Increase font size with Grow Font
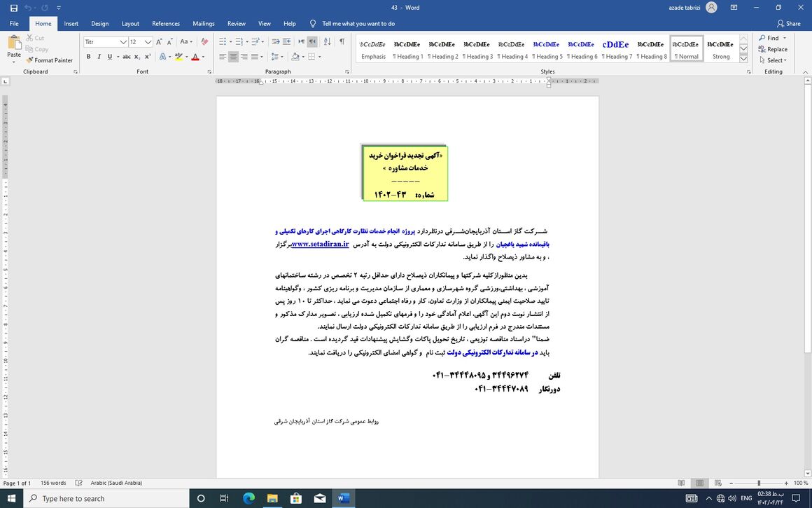Screen dimensions: 812x508 pyautogui.click(x=159, y=42)
